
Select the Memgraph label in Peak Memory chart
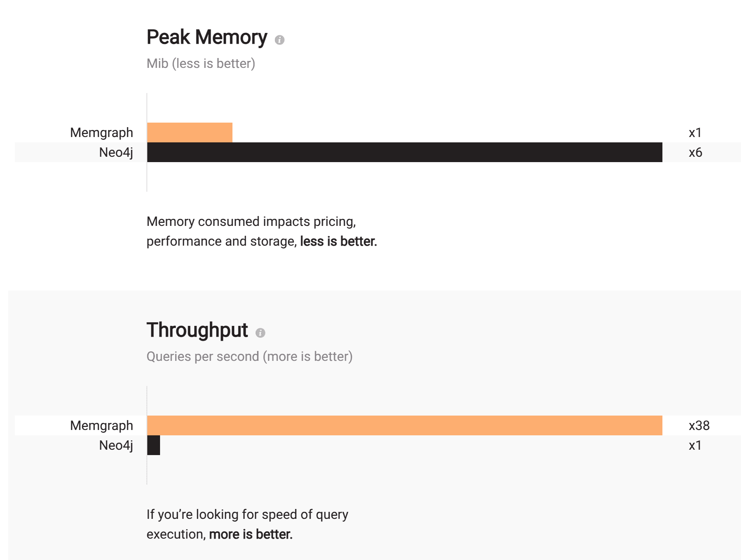[x=102, y=132]
